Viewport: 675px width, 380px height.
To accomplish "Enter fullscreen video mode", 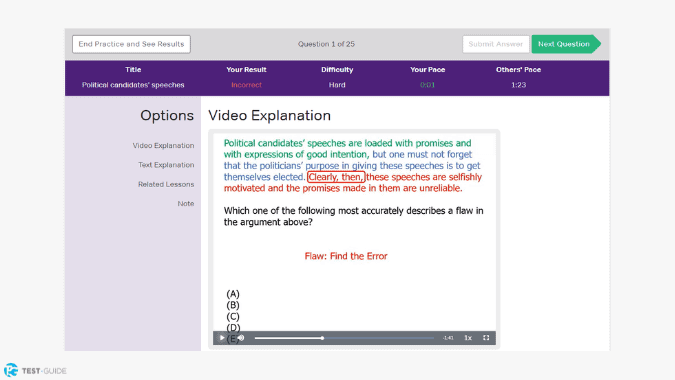I will (x=486, y=338).
